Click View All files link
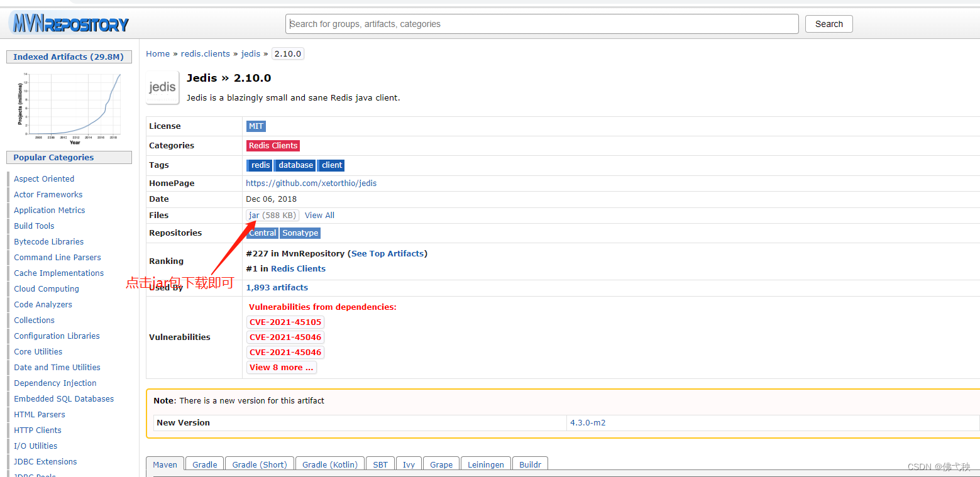This screenshot has height=477, width=980. tap(319, 216)
